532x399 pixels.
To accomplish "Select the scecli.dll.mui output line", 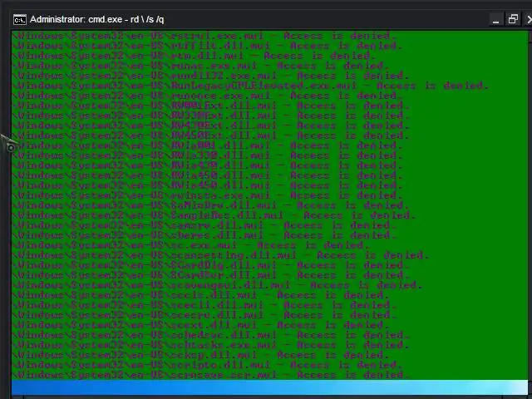I will [204, 305].
